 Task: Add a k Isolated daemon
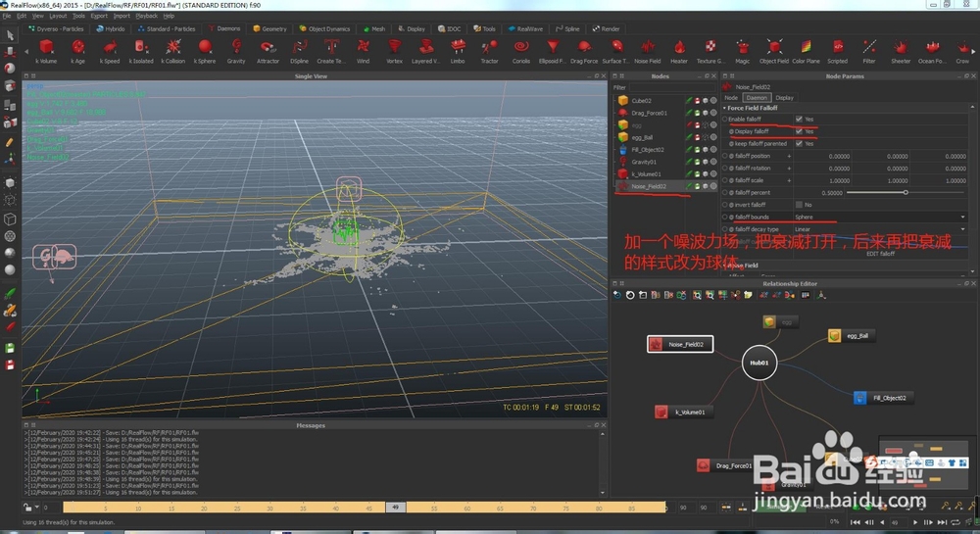tap(140, 52)
